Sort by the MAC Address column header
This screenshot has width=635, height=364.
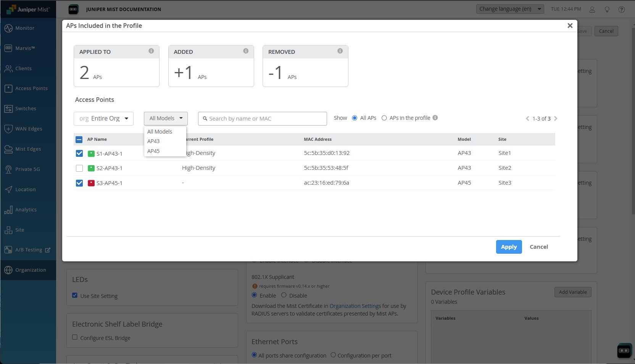click(x=317, y=139)
